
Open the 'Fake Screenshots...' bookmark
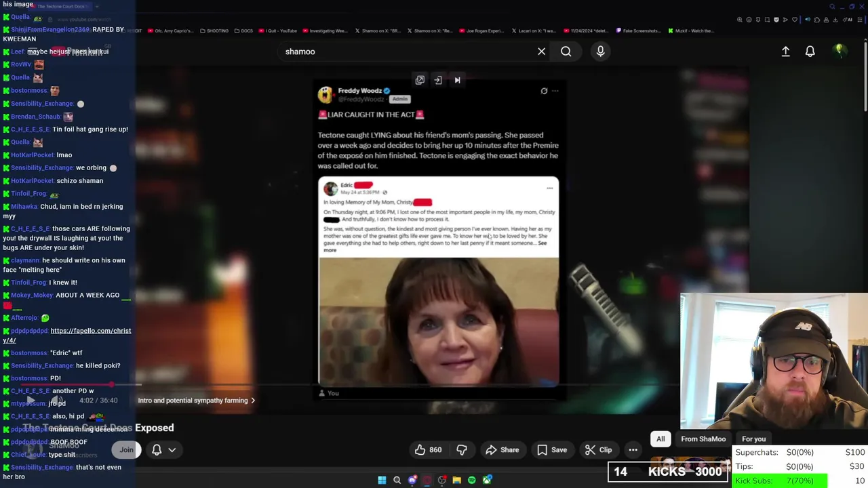point(638,30)
